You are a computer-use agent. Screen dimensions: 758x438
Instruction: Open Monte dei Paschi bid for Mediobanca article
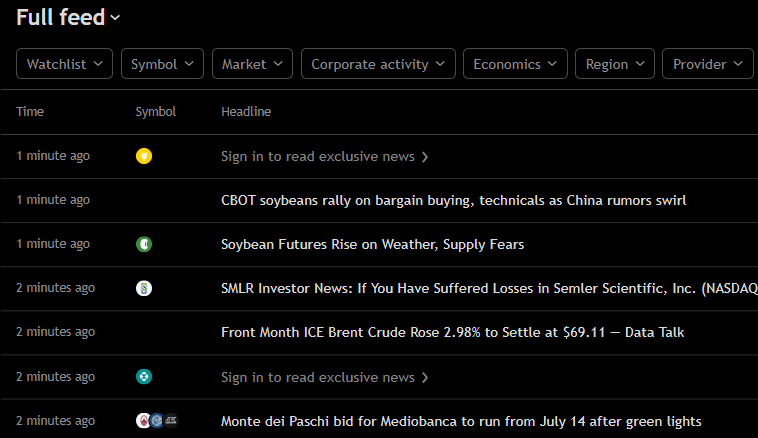pos(461,421)
